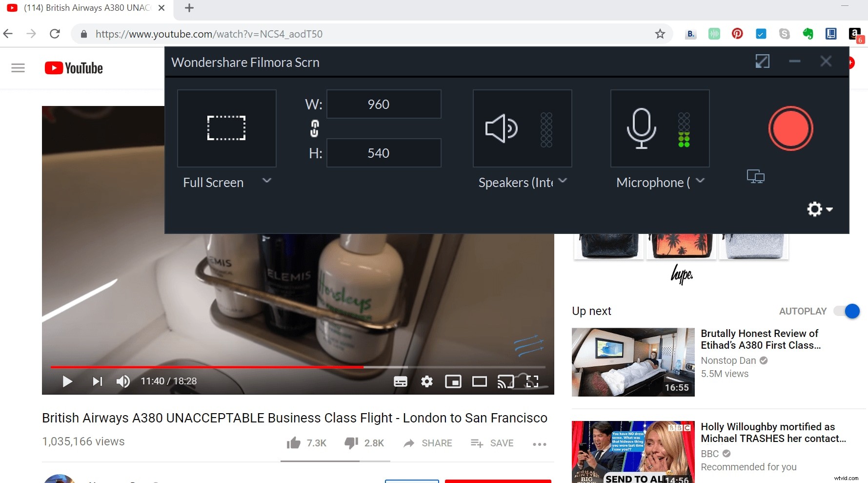Like the video with thumbs up

tap(293, 442)
